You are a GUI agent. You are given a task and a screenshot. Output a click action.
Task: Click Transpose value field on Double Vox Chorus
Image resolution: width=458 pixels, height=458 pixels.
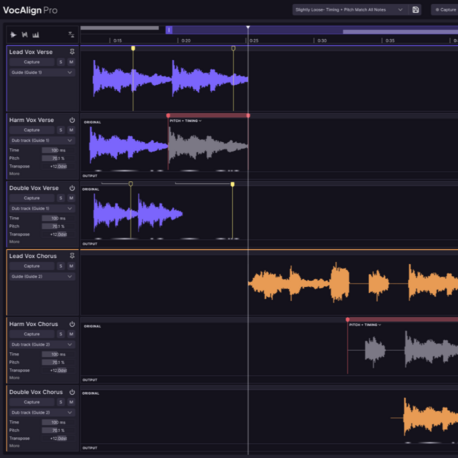pos(58,438)
